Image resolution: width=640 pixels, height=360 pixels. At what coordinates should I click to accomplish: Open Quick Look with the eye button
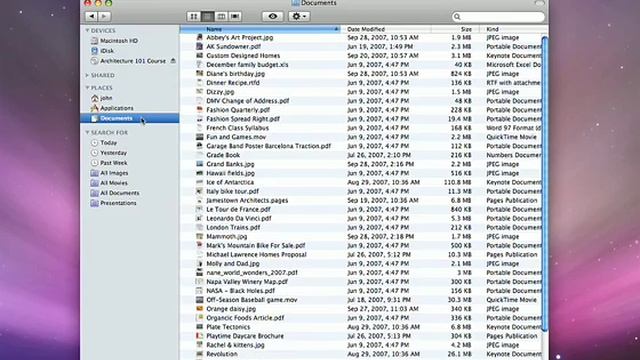273,16
